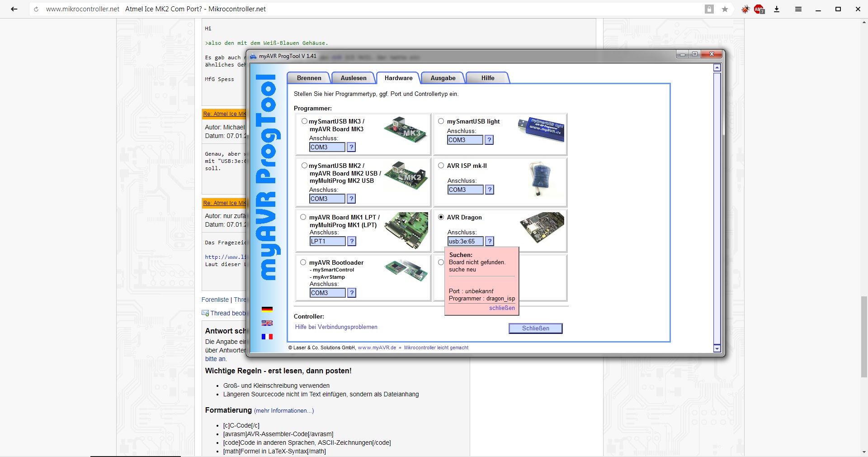
Task: Click COM3 port field for mySmartUSB MK2
Action: (x=327, y=199)
